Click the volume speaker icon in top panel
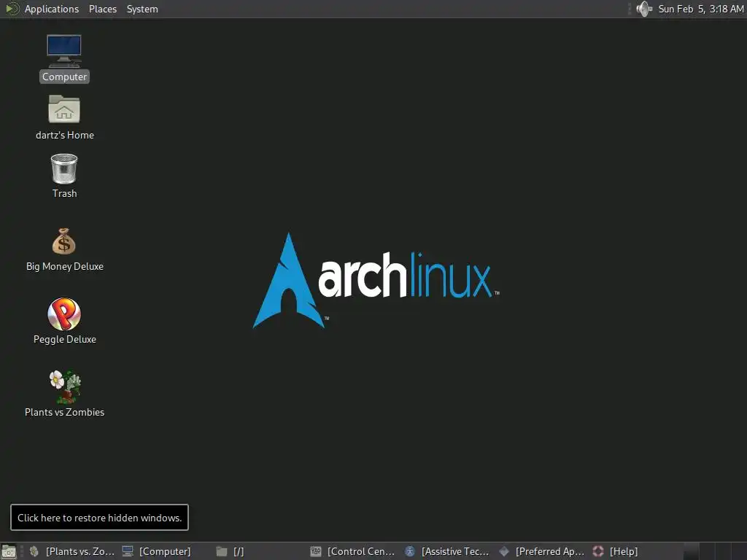 click(x=644, y=9)
